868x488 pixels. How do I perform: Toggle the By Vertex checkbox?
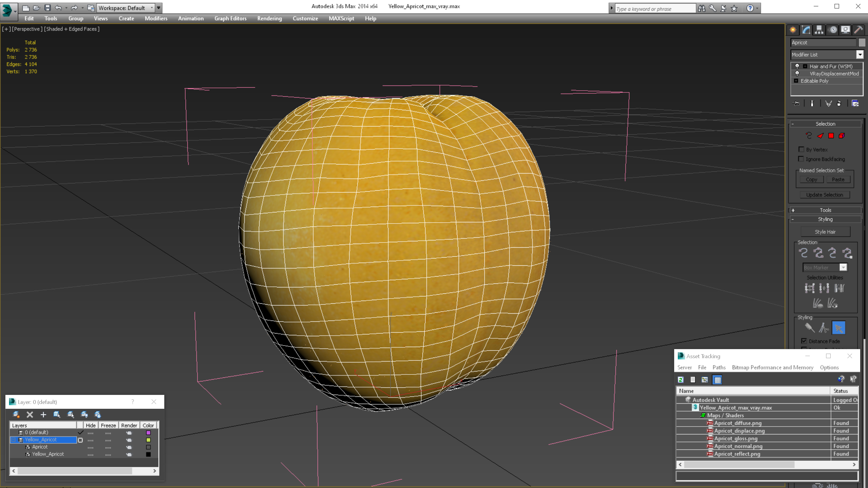(x=801, y=149)
